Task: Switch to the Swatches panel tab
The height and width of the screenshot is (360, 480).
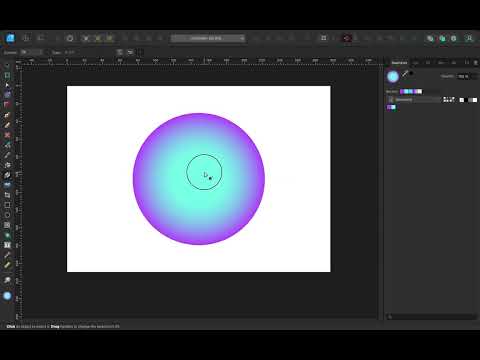Action: coord(399,63)
